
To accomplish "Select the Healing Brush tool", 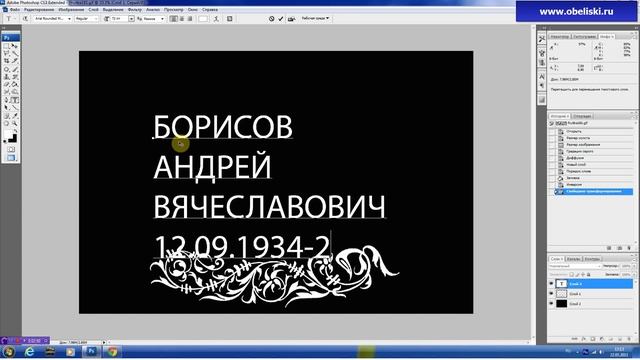I will [7, 69].
